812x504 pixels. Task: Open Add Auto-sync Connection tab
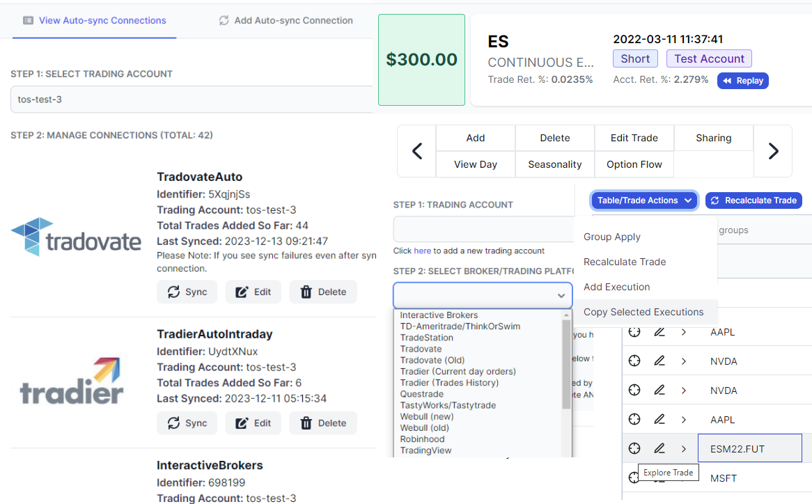coord(286,20)
